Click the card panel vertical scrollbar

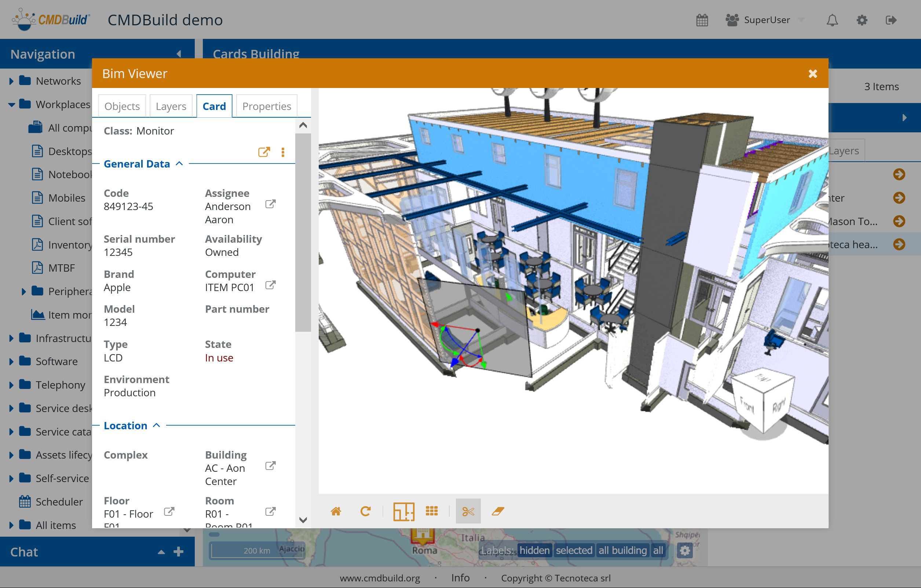coord(303,232)
